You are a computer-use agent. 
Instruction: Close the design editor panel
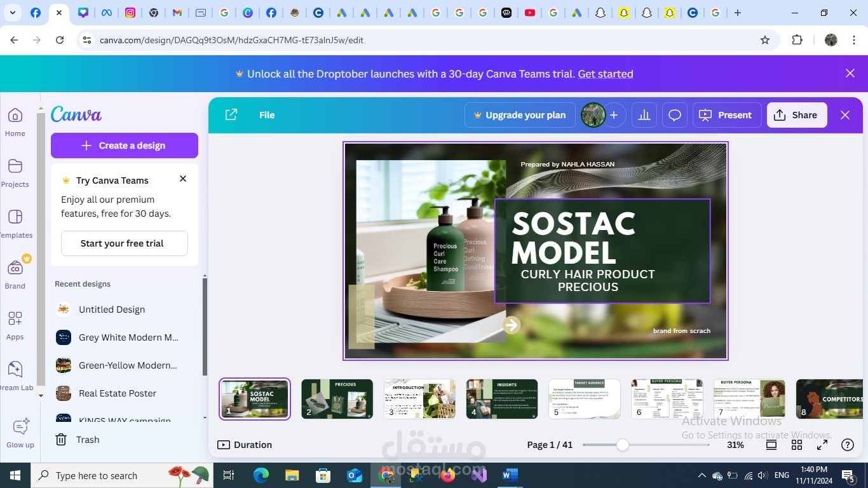coord(845,115)
